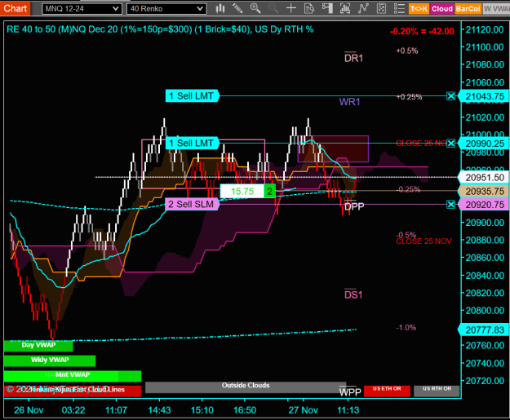Select the 2 Sell SLM order label
This screenshot has width=510, height=420.
pyautogui.click(x=192, y=204)
